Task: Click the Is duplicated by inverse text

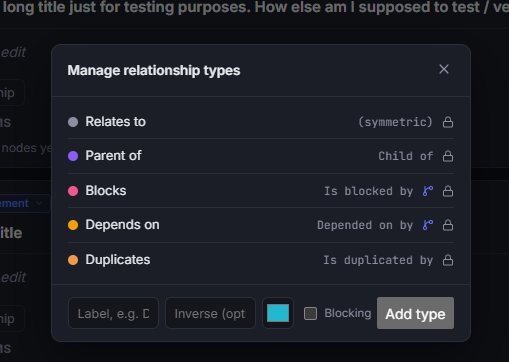Action: (x=378, y=260)
